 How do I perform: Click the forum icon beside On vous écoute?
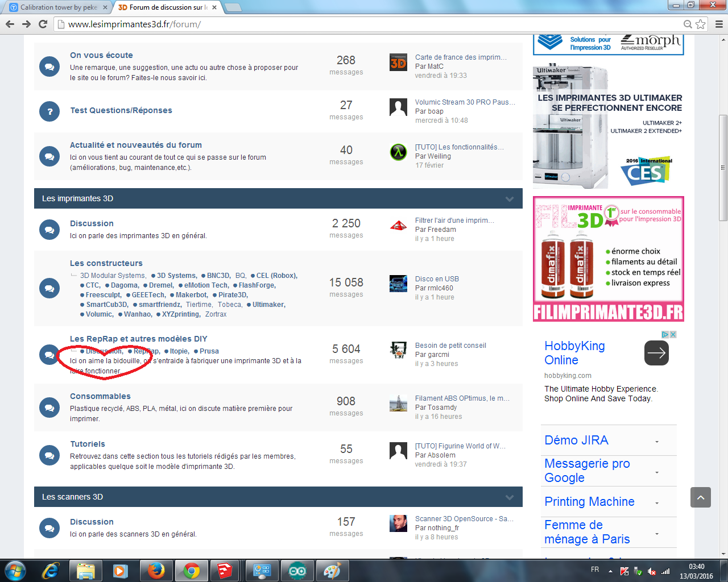click(x=49, y=66)
